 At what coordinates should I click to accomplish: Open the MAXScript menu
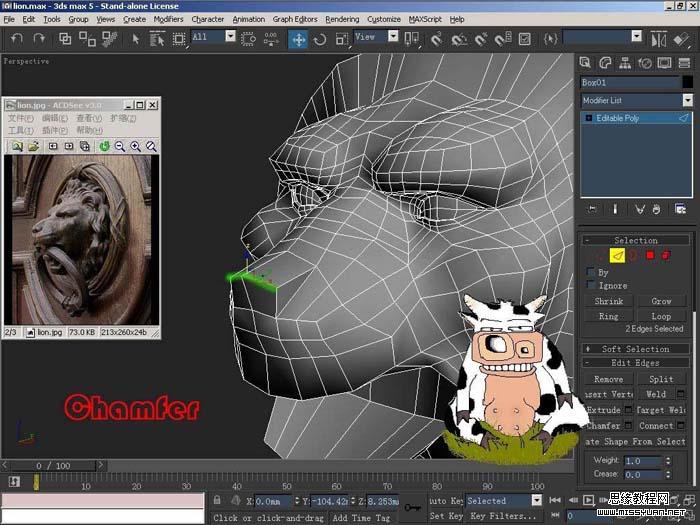tap(425, 19)
